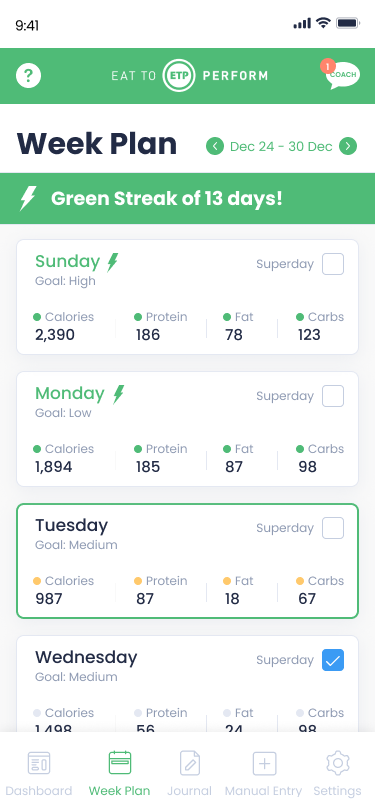Tick Superday checkbox on Tuesday card

(333, 528)
